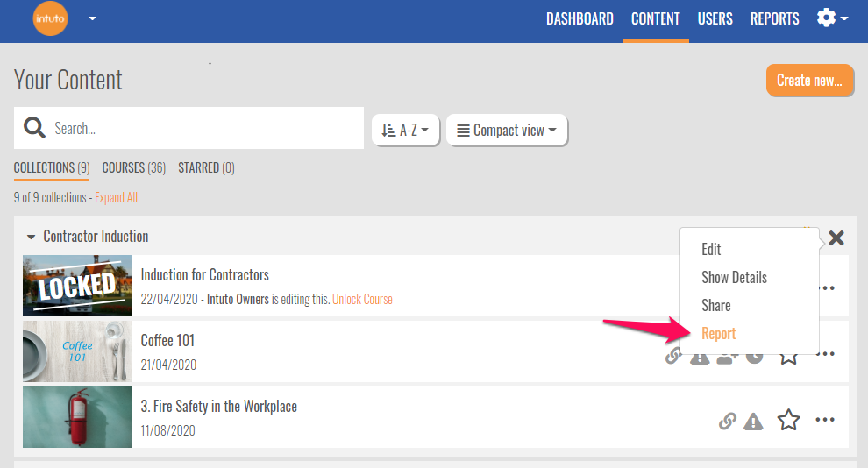This screenshot has height=468, width=868.
Task: Open the settings gear menu
Action: click(x=830, y=18)
